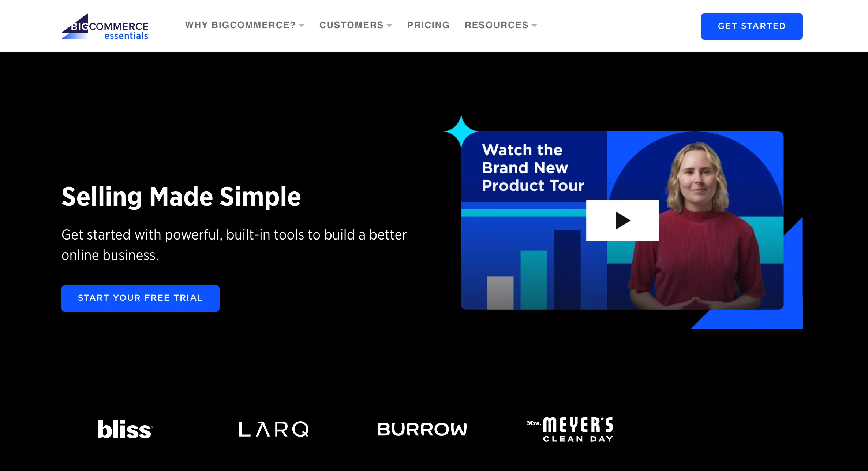Expand the CUSTOMERS dropdown menu
Viewport: 868px width, 471px height.
(355, 25)
